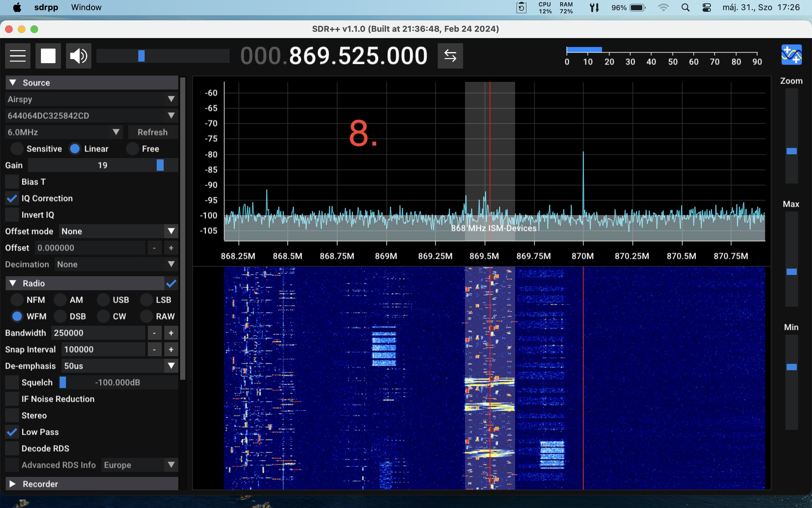Open the hamburger menu toggle

coord(18,56)
